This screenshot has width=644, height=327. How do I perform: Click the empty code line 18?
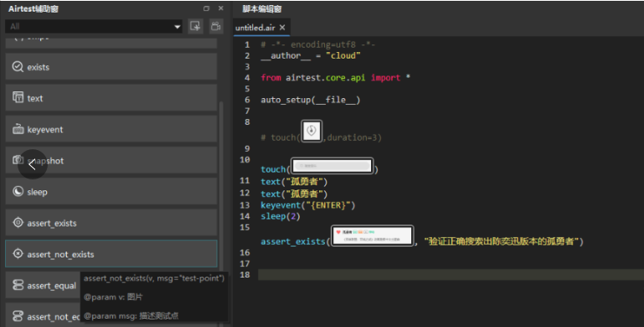451,275
